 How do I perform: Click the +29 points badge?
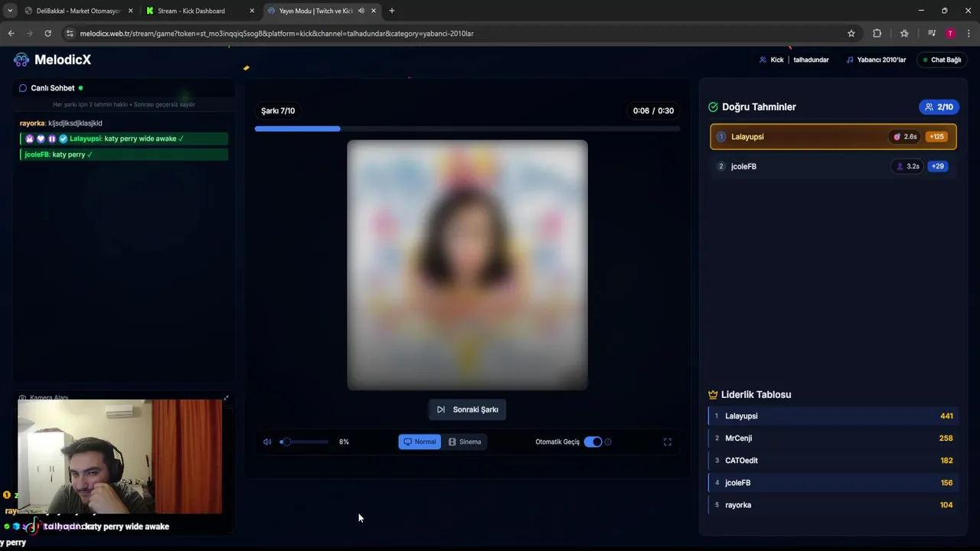pyautogui.click(x=938, y=166)
